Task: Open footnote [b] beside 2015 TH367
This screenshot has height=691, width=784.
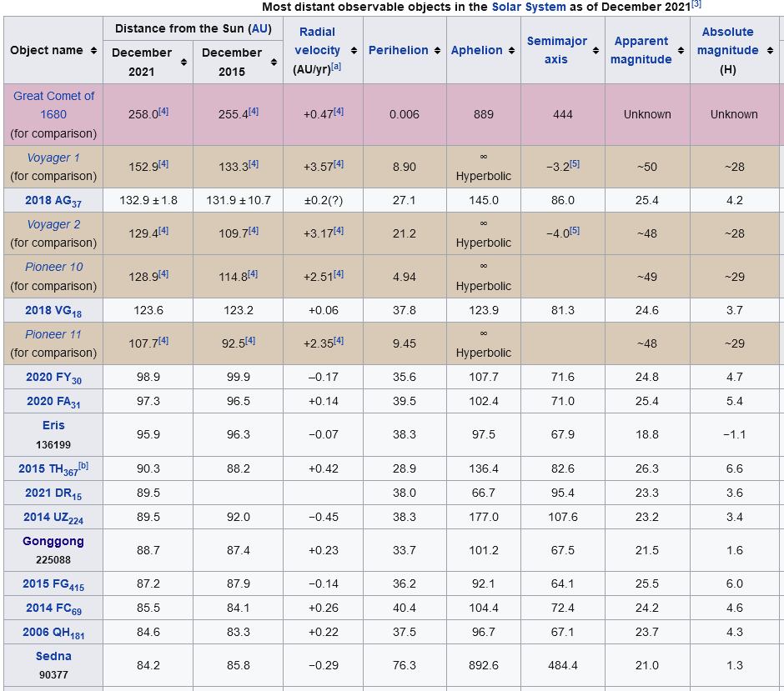Action: pyautogui.click(x=83, y=466)
